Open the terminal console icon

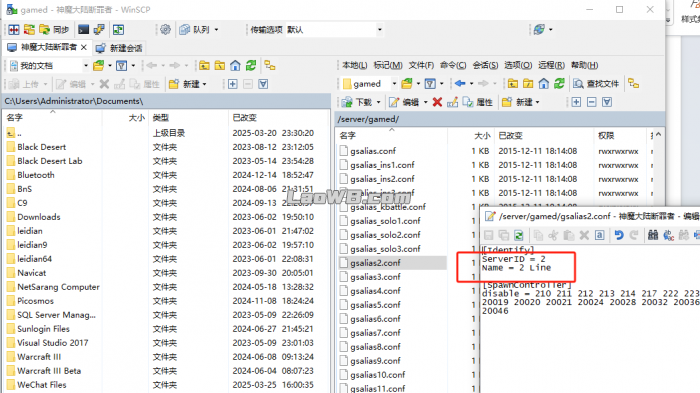(x=83, y=30)
